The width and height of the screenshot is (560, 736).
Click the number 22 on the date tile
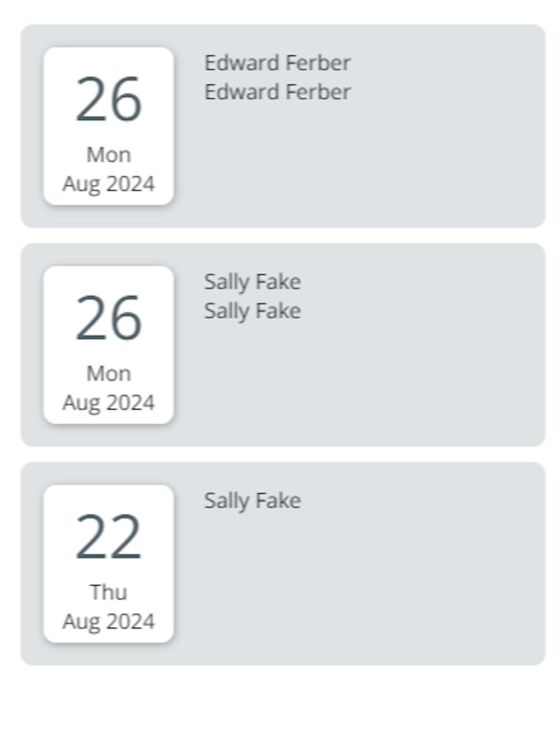109,538
